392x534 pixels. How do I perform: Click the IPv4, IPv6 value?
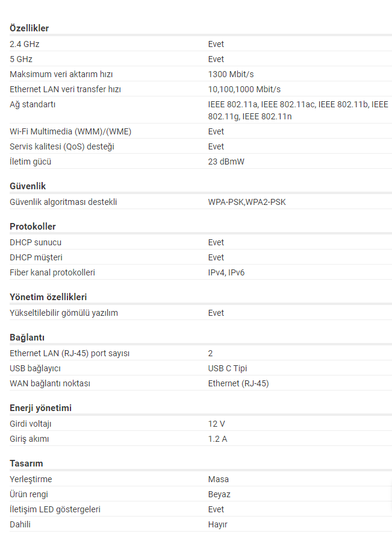point(226,272)
